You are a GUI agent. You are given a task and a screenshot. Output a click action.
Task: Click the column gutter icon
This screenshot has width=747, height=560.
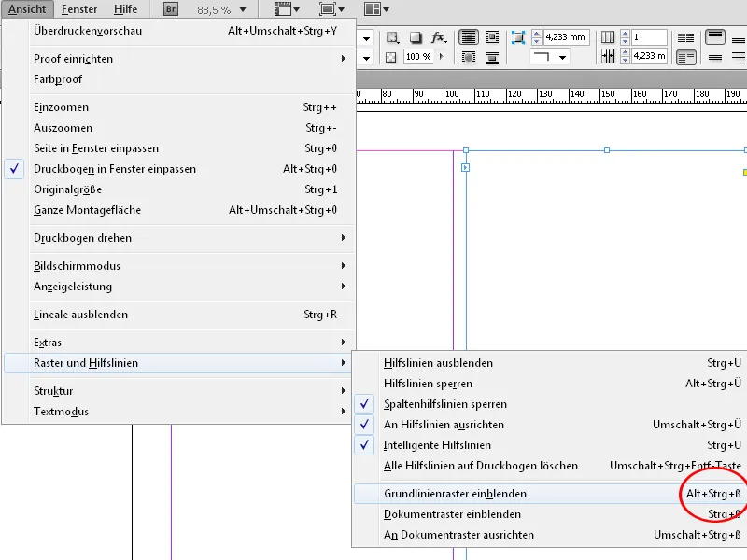(x=608, y=57)
